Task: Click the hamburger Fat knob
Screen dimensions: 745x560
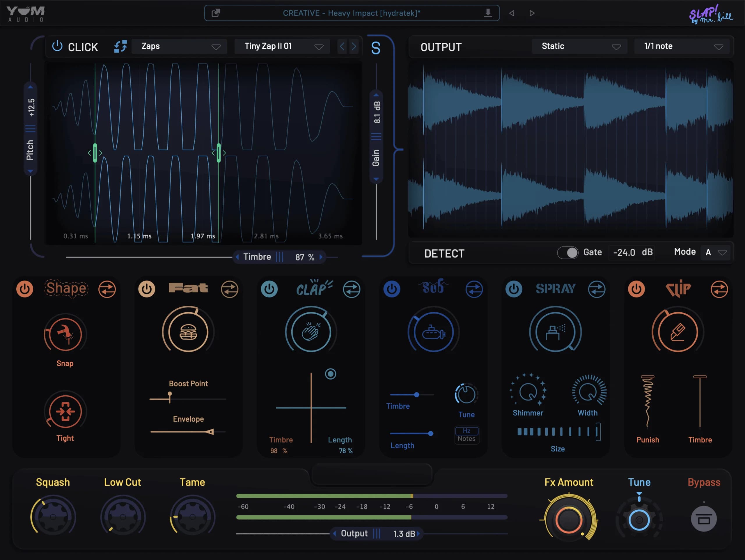Action: (x=188, y=332)
